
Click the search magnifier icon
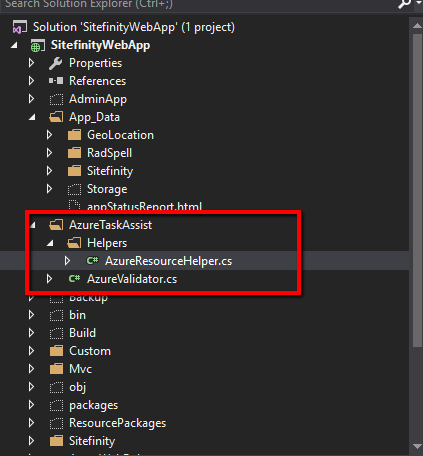tap(404, 4)
